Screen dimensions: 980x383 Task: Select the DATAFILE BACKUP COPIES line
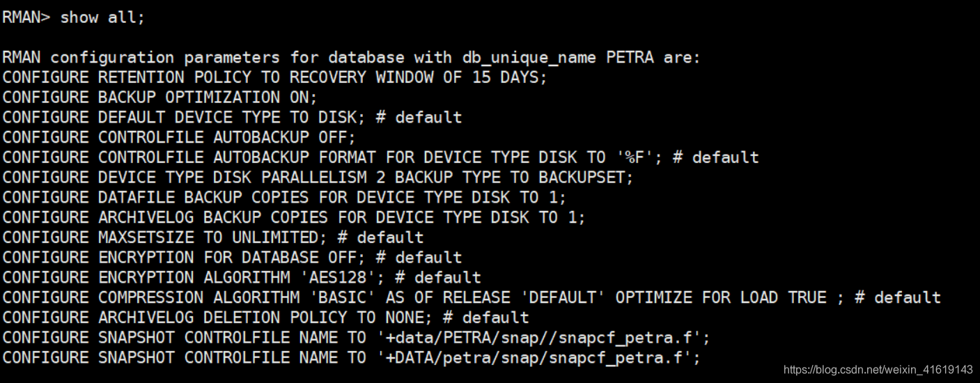coord(285,197)
